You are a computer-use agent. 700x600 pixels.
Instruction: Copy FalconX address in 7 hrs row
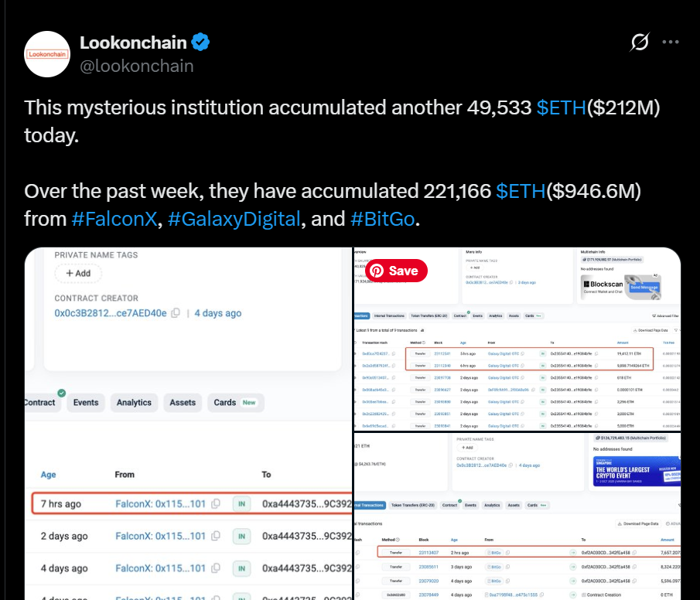[x=216, y=503]
